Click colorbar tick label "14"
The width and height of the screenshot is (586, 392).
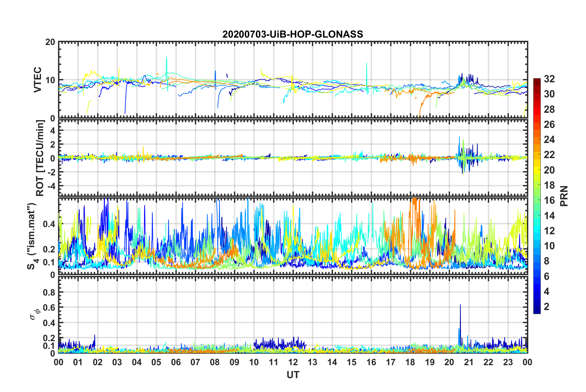[549, 216]
